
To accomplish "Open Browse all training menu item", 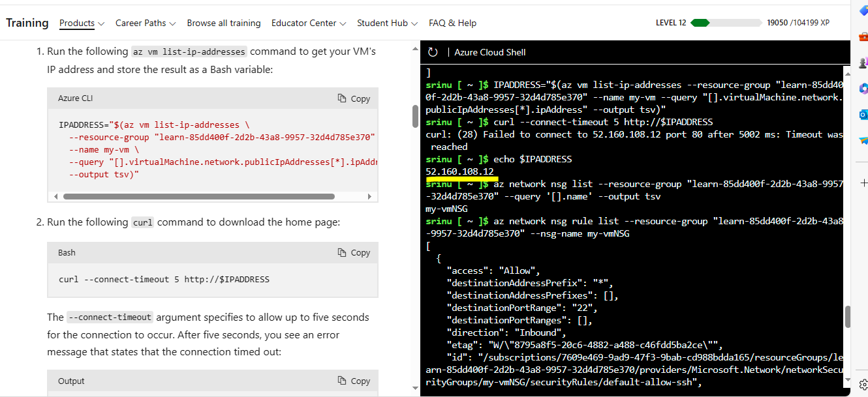I will click(x=224, y=23).
